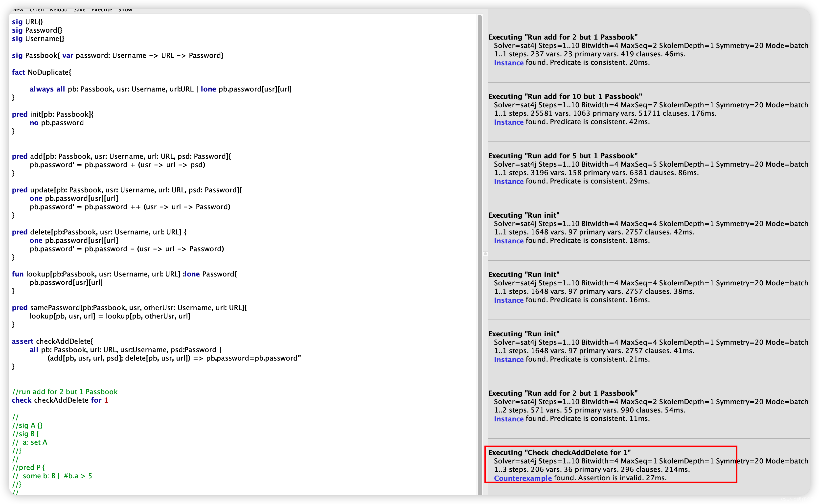Click the Show toolbar button

pos(125,10)
